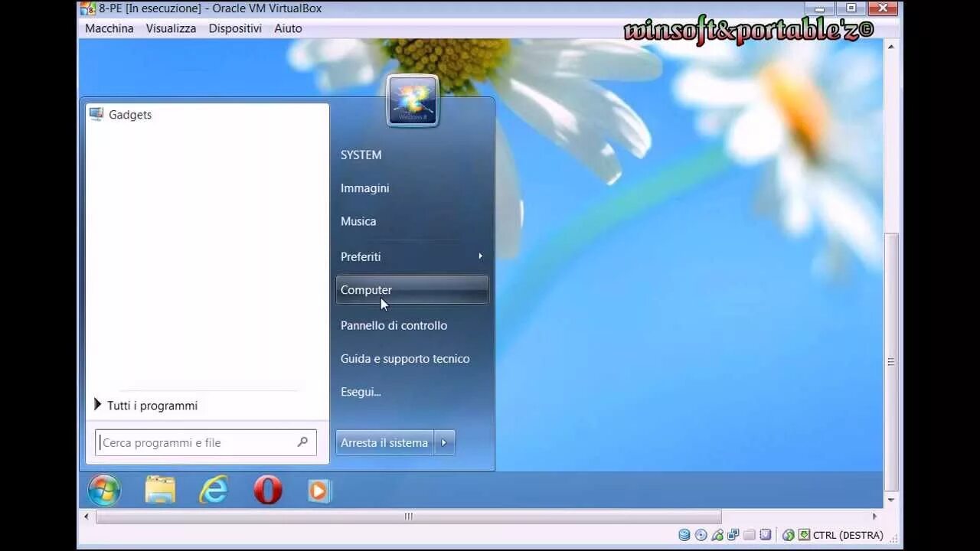
Task: Expand Tutti i programmi list
Action: [x=145, y=406]
